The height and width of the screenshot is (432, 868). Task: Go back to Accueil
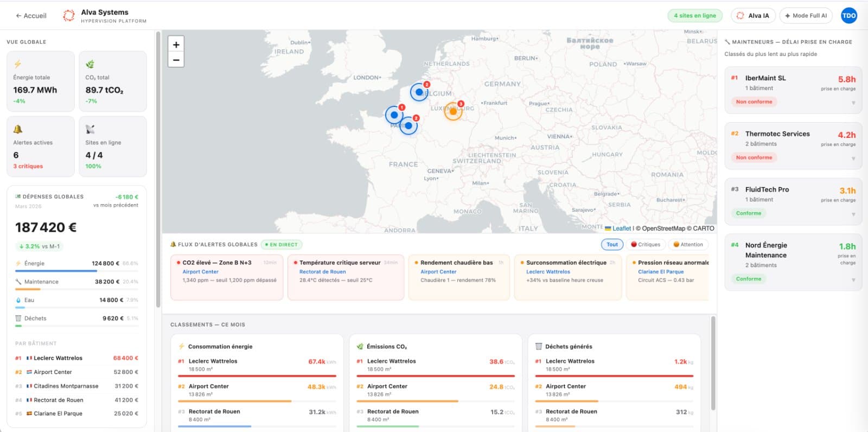(x=31, y=16)
